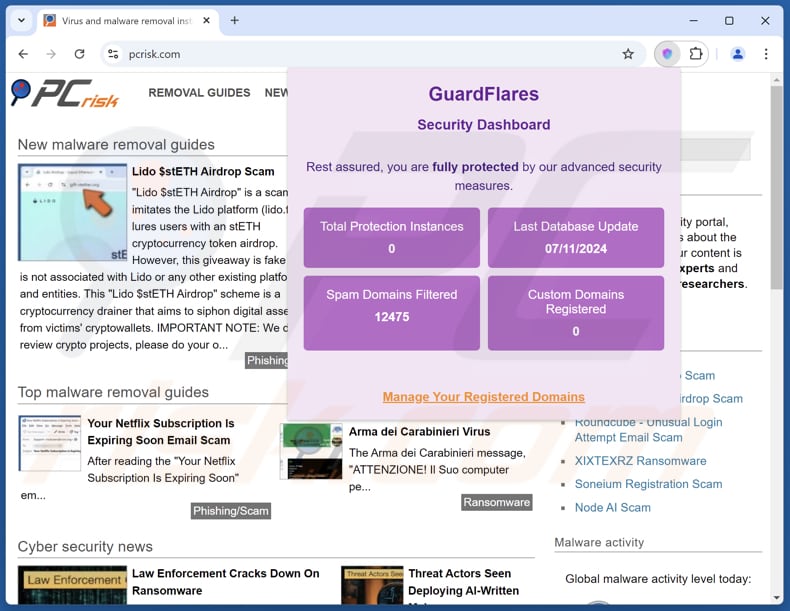
Task: Open Your Netflix Subscription Is Expiring article
Action: 161,432
